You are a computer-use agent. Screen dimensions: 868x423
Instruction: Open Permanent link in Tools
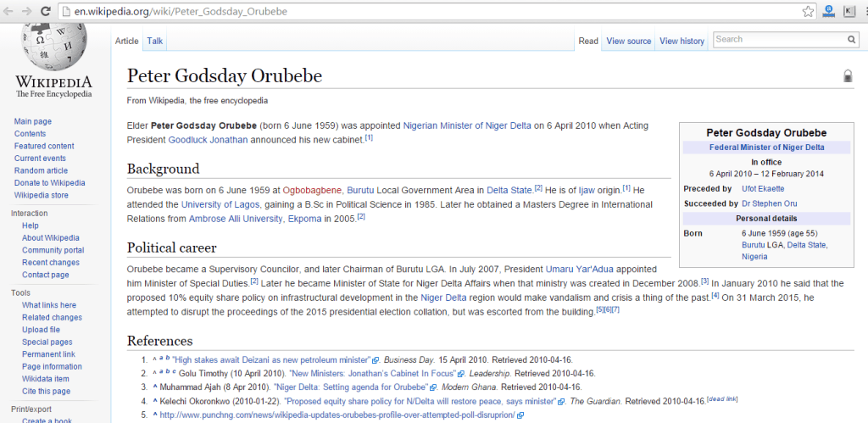[48, 353]
